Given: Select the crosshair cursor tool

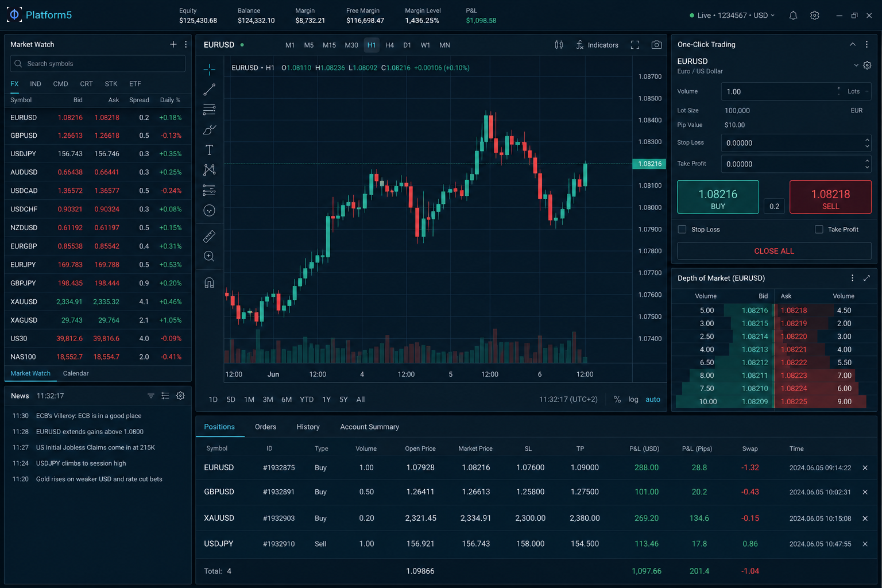Looking at the screenshot, I should tap(209, 69).
